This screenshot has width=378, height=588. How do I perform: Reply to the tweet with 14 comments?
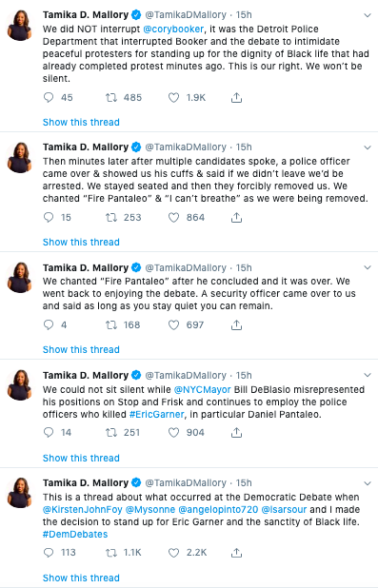[x=49, y=432]
